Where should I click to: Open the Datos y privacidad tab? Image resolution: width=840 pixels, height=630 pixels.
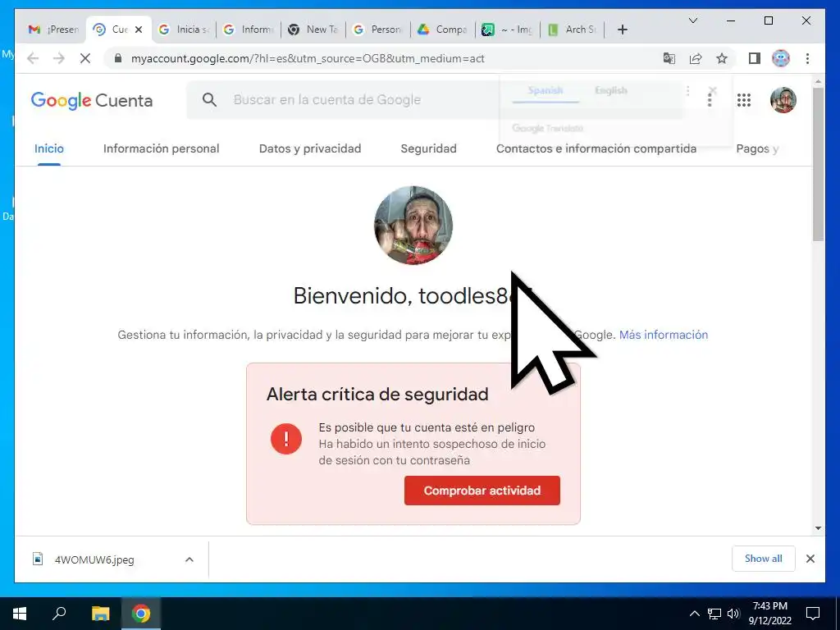point(310,149)
